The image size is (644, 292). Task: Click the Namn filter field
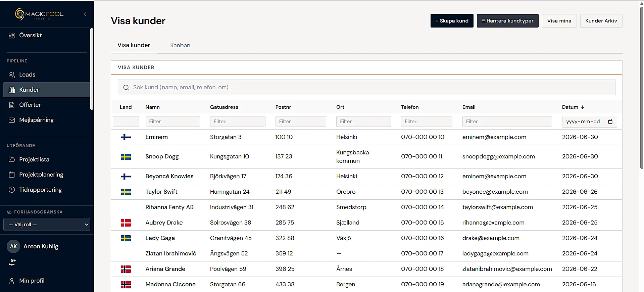pyautogui.click(x=172, y=121)
